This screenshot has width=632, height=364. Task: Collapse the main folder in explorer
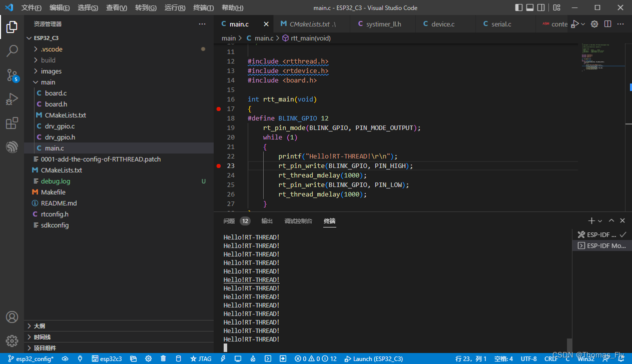[48, 82]
